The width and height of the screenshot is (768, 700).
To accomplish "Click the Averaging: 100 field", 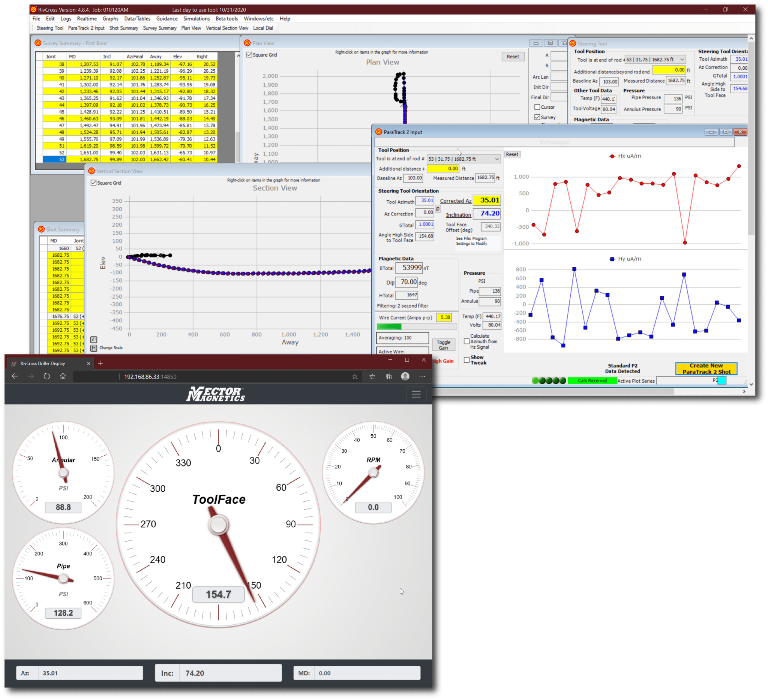I will (402, 338).
